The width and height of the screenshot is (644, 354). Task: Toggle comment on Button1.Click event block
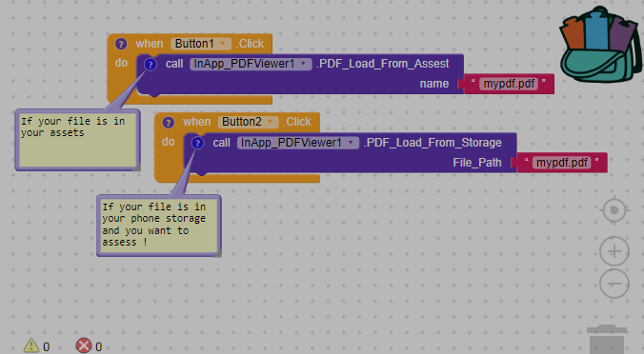click(121, 44)
